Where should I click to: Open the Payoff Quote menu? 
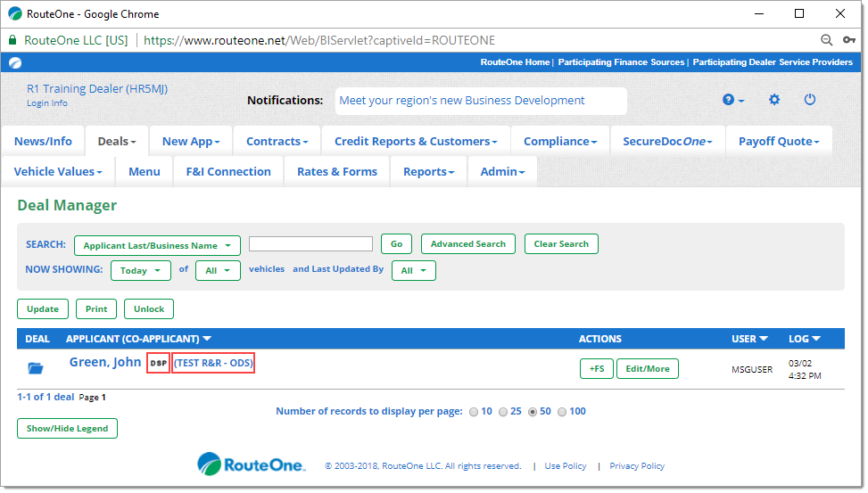click(779, 141)
